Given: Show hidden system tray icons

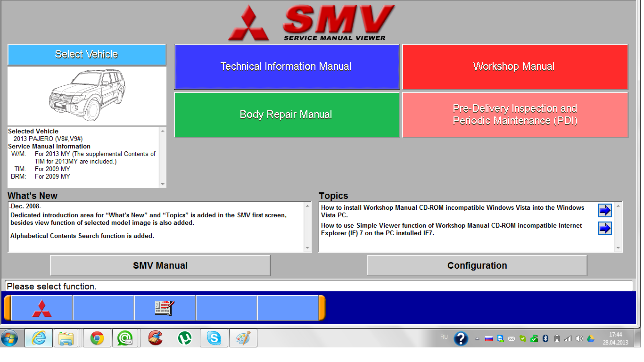Looking at the screenshot, I should (x=477, y=339).
